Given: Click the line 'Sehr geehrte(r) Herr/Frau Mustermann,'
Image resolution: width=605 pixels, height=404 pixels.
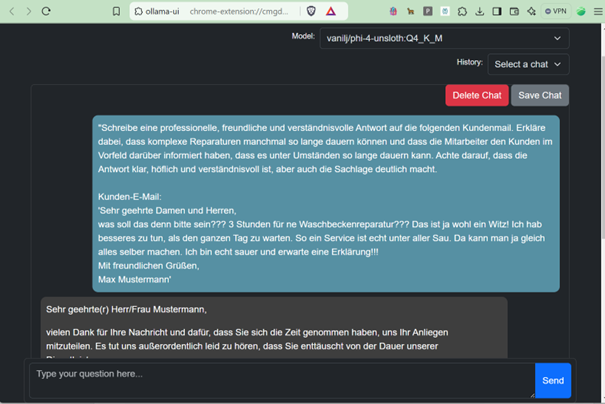Looking at the screenshot, I should pos(126,309).
